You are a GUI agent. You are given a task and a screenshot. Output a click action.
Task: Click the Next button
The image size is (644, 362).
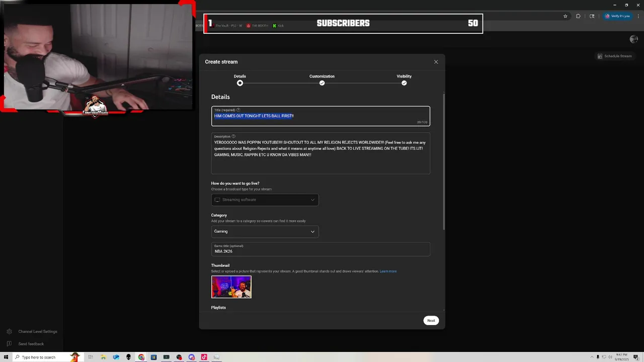(431, 320)
